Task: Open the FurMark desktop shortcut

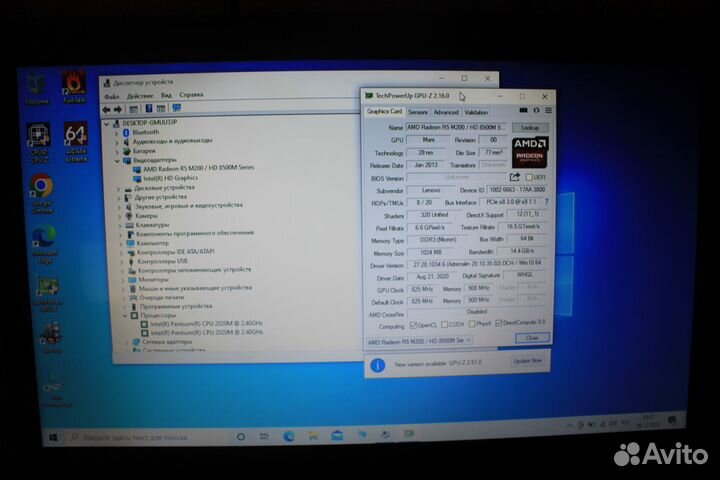Action: pyautogui.click(x=74, y=86)
